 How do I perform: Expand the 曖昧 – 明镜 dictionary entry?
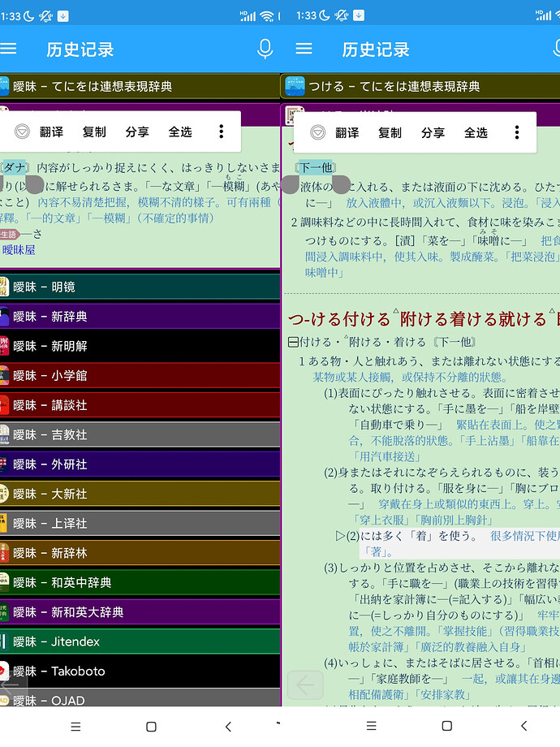140,287
